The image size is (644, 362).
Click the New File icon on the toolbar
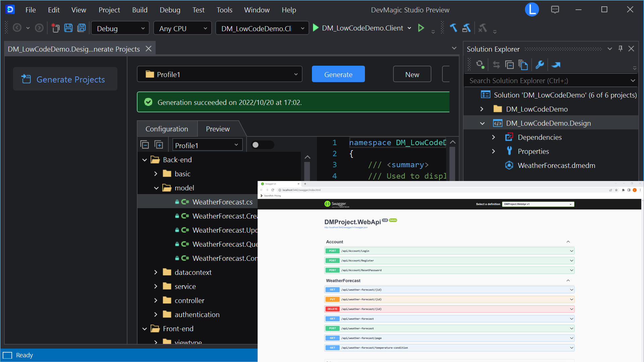(x=55, y=28)
